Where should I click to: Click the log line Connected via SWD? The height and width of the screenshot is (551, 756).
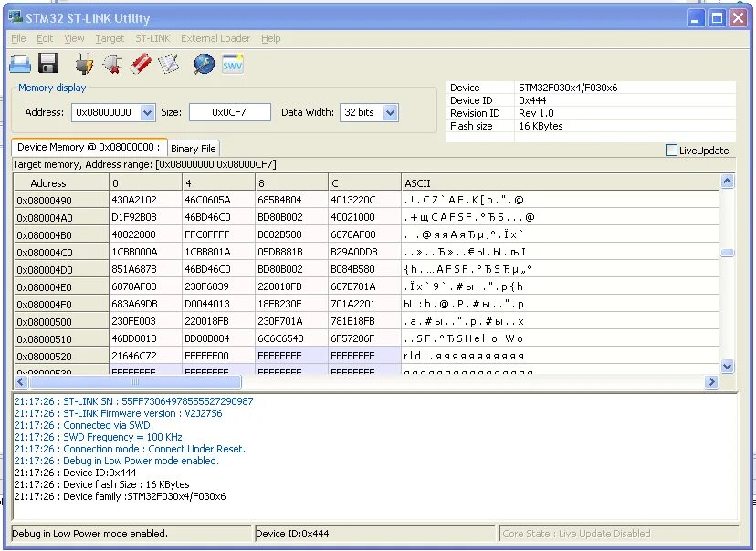83,425
